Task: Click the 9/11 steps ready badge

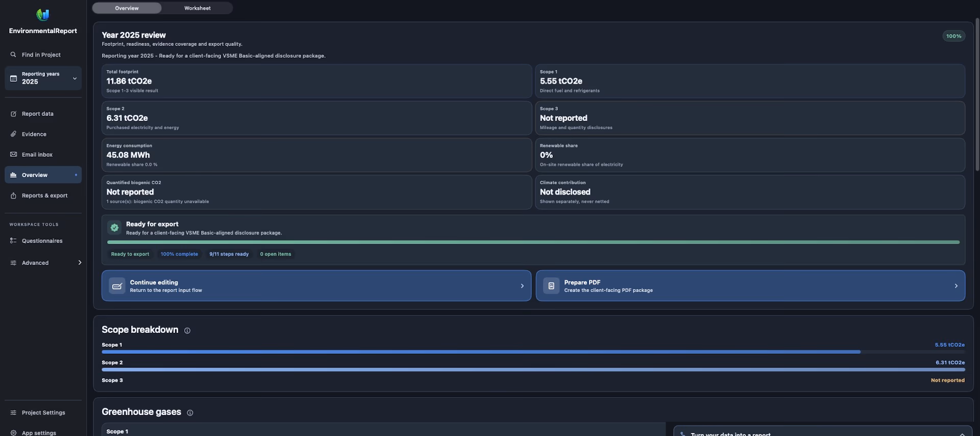Action: [229, 254]
